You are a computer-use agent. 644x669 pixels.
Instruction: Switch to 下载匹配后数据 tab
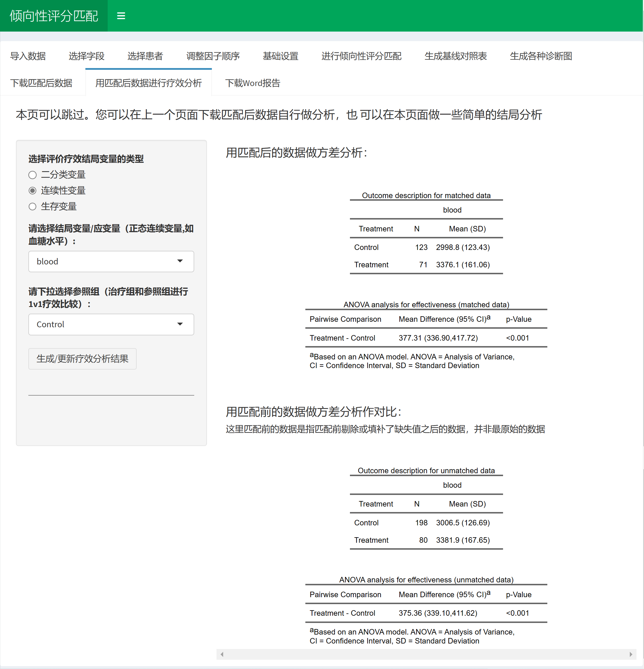pyautogui.click(x=41, y=83)
